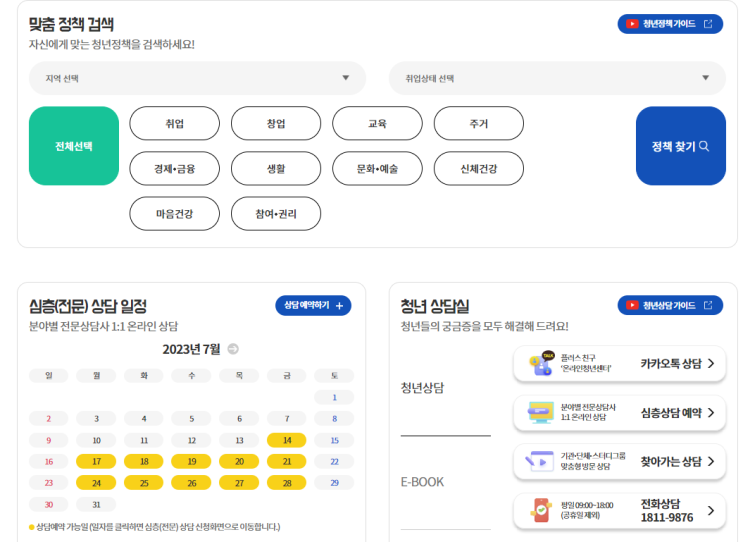The width and height of the screenshot is (743, 542).
Task: Switch to the 청년상담 tab
Action: [x=422, y=388]
